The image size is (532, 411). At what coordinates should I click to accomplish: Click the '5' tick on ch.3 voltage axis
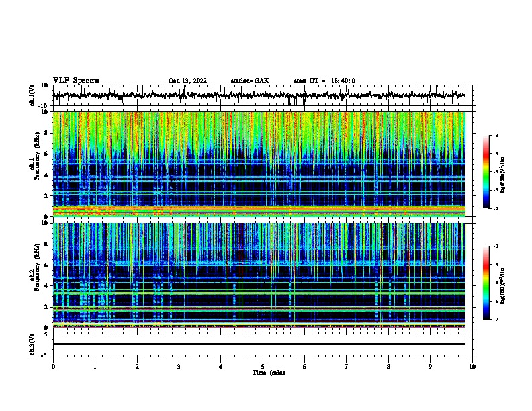(47, 334)
